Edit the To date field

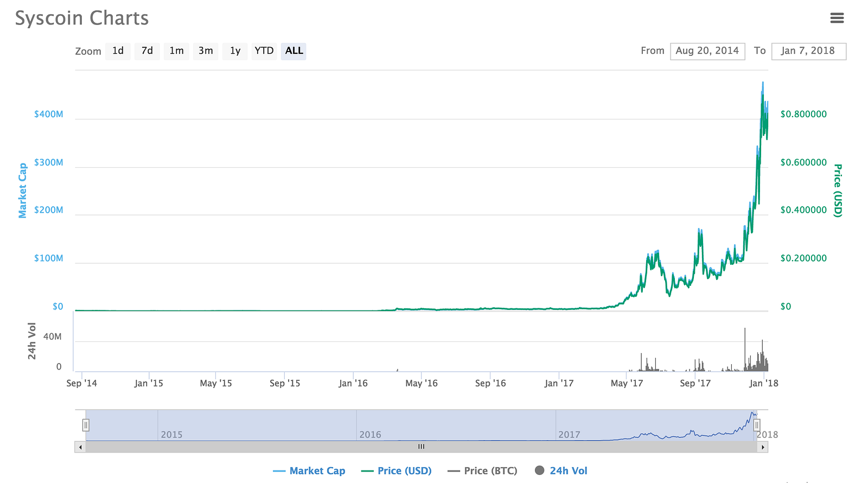pyautogui.click(x=808, y=51)
